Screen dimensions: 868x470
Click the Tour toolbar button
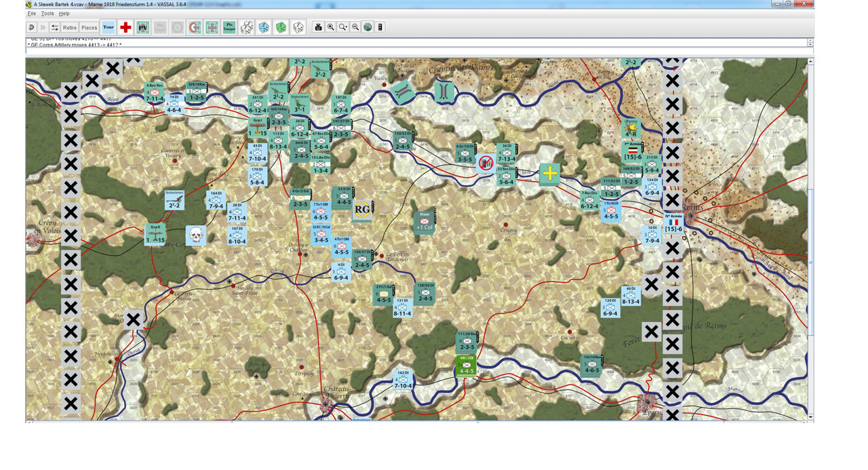coord(108,28)
